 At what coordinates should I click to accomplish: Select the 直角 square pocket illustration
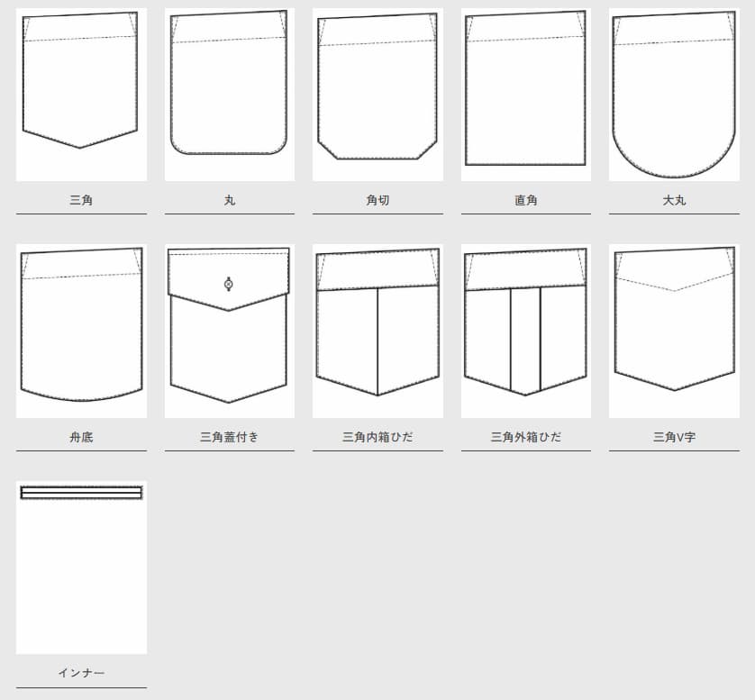(525, 95)
